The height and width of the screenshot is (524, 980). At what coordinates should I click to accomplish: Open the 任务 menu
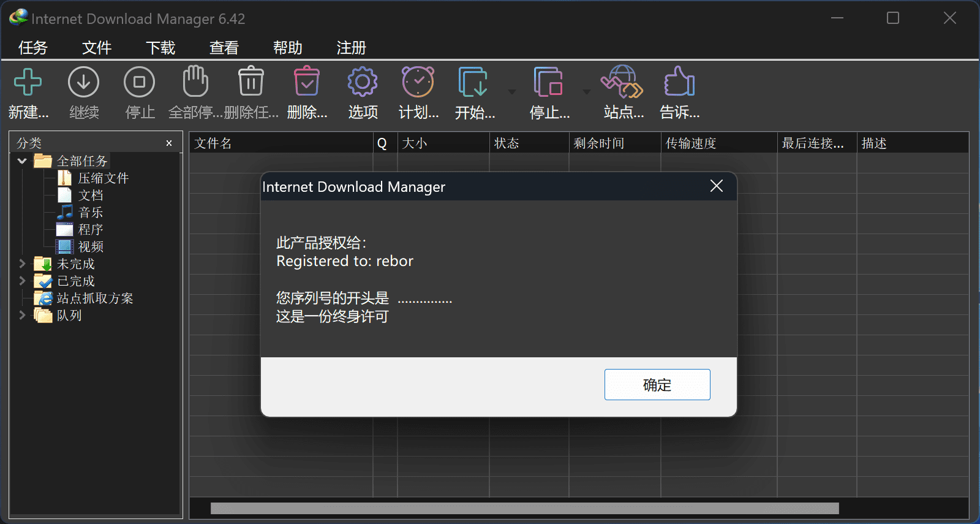pos(33,48)
